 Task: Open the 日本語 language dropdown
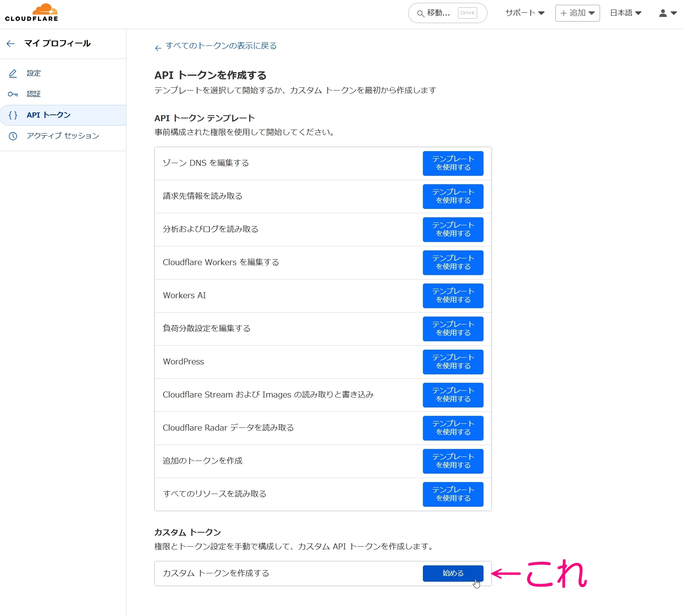[x=626, y=13]
